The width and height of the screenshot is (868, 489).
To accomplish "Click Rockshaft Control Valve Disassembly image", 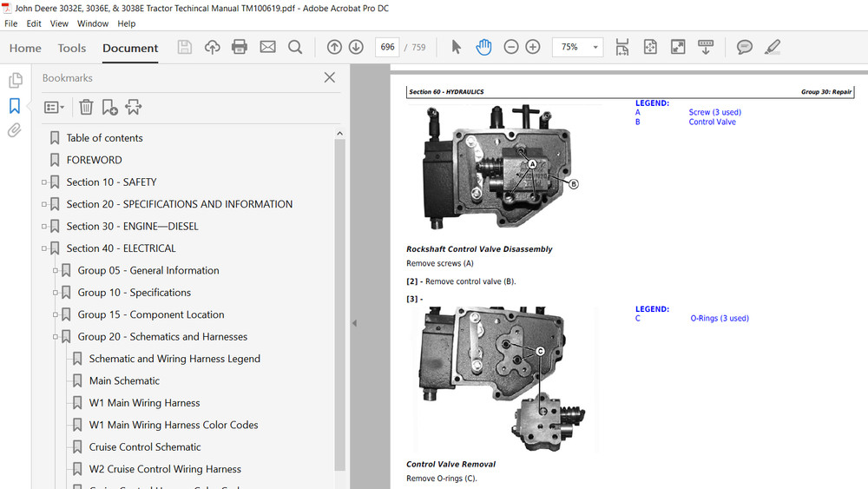I will [x=503, y=168].
